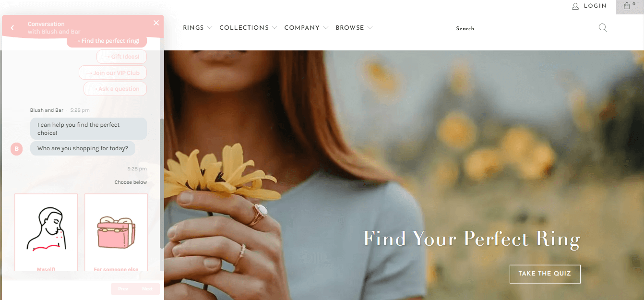Select the gift box For someone else card
Screen dimensions: 644x300
click(116, 233)
